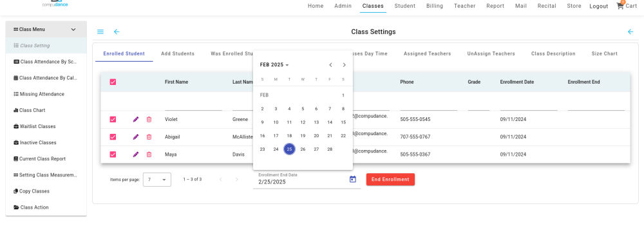This screenshot has height=235, width=644.
Task: Delete Maya Davis with trash icon
Action: coord(149,155)
